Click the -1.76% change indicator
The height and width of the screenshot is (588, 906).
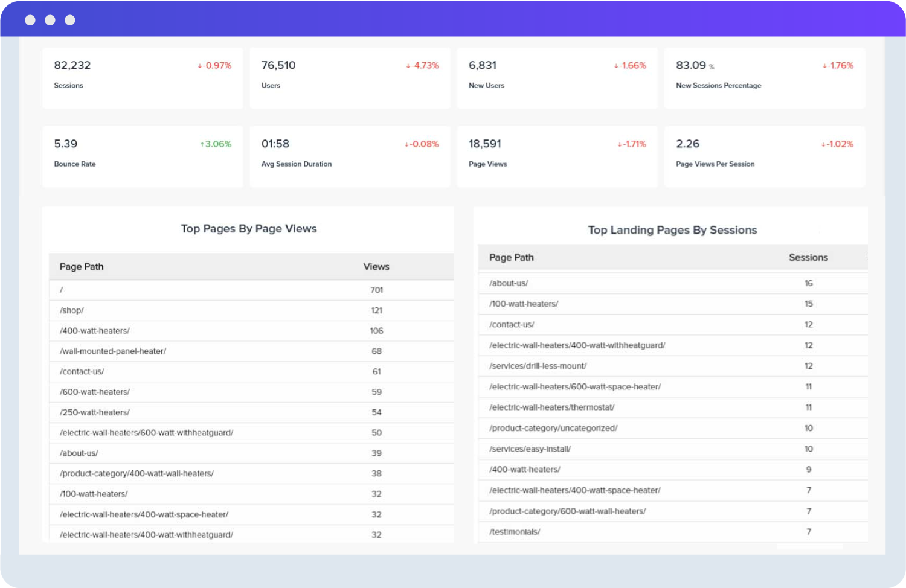point(838,65)
